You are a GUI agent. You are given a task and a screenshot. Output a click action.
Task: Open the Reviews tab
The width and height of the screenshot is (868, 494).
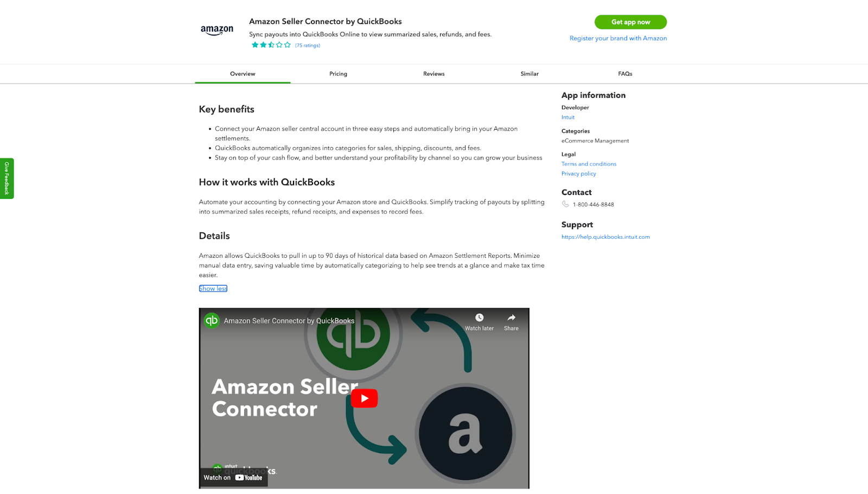pyautogui.click(x=434, y=74)
